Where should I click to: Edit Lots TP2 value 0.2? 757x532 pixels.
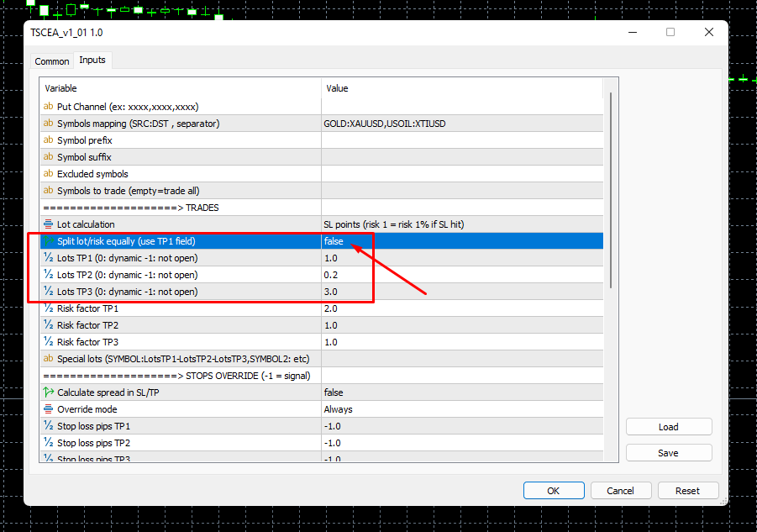pos(462,275)
